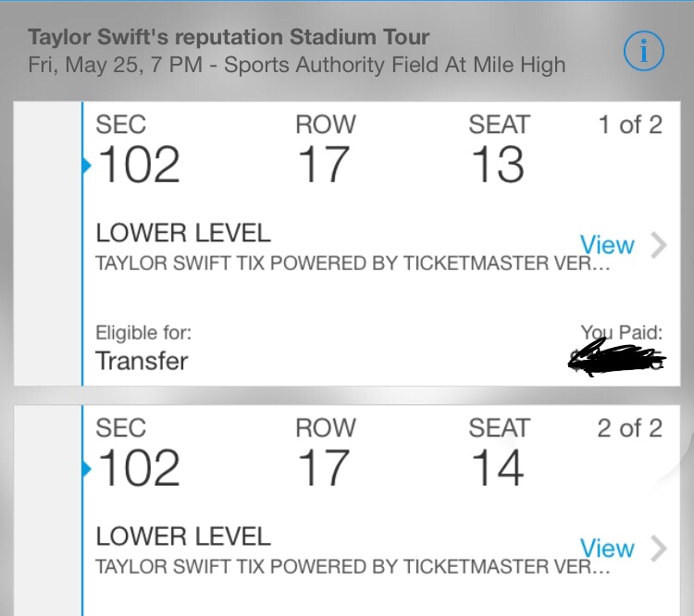Select LOWER LEVEL on the seat 14 ticket

coord(183,536)
